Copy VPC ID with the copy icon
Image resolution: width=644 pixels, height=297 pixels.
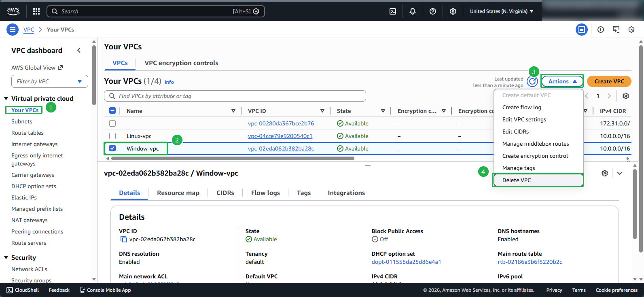tap(124, 239)
